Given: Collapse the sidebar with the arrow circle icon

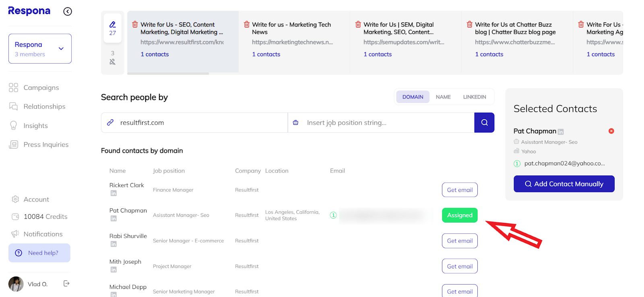Looking at the screenshot, I should click(x=68, y=12).
